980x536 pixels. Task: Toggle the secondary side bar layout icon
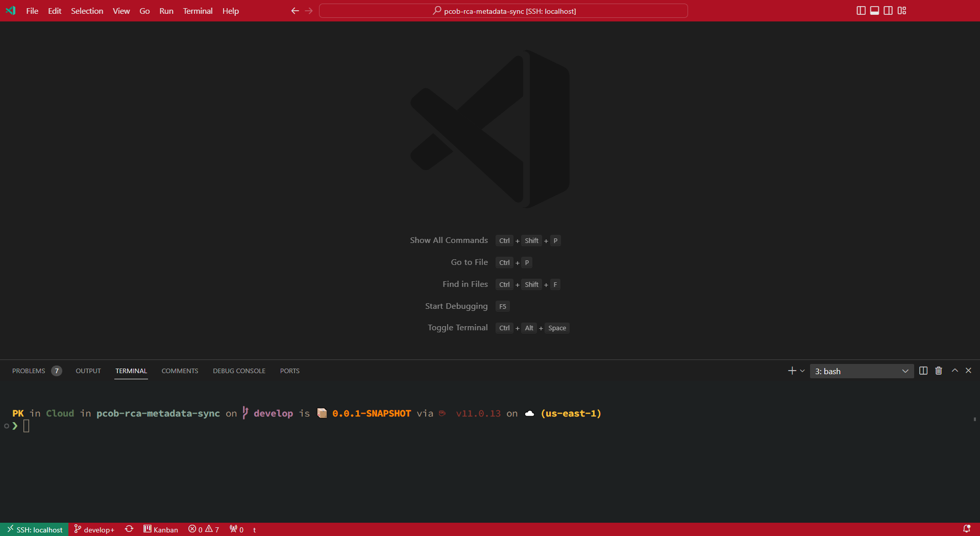click(888, 11)
